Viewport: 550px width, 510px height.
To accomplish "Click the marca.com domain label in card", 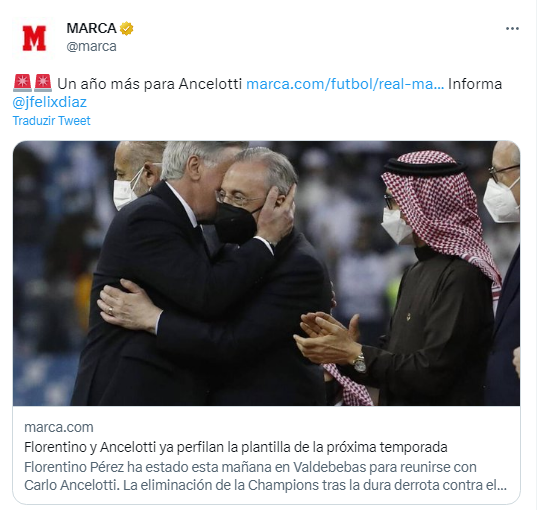I will click(x=59, y=427).
